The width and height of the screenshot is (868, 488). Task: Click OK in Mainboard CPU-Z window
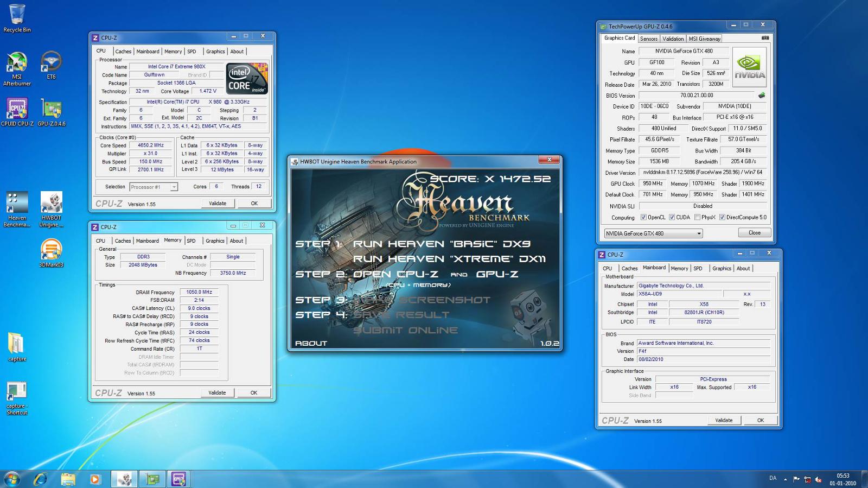pos(760,421)
